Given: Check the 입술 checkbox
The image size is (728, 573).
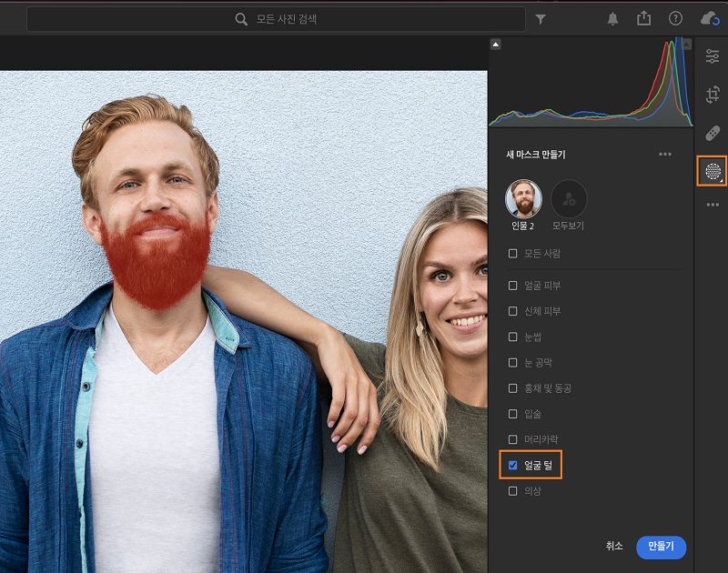Looking at the screenshot, I should tap(512, 414).
